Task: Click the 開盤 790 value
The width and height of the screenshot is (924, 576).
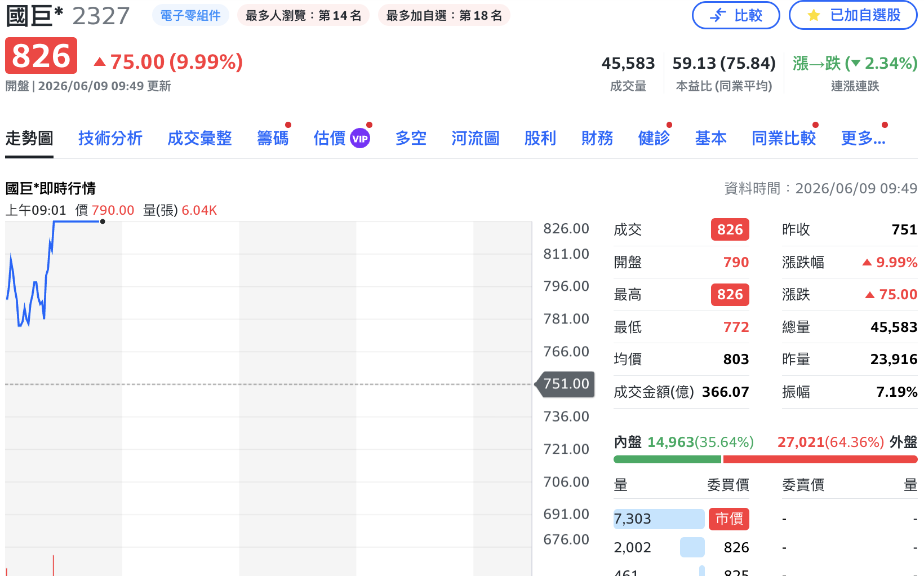Action: click(736, 262)
